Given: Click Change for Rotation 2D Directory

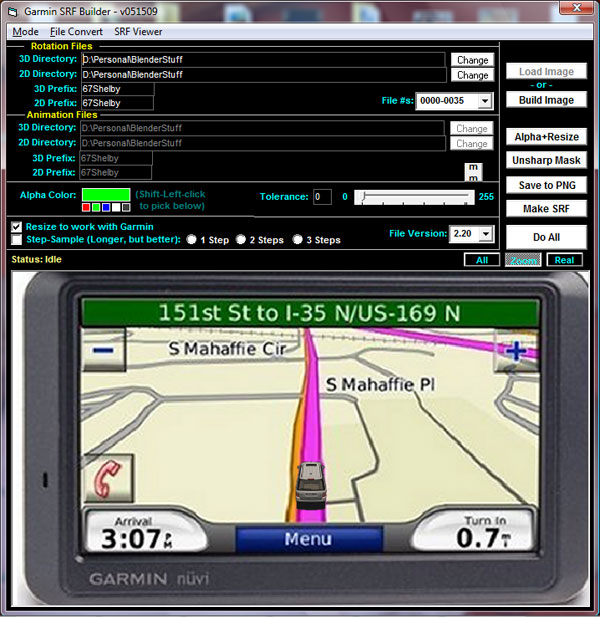Looking at the screenshot, I should pyautogui.click(x=472, y=75).
